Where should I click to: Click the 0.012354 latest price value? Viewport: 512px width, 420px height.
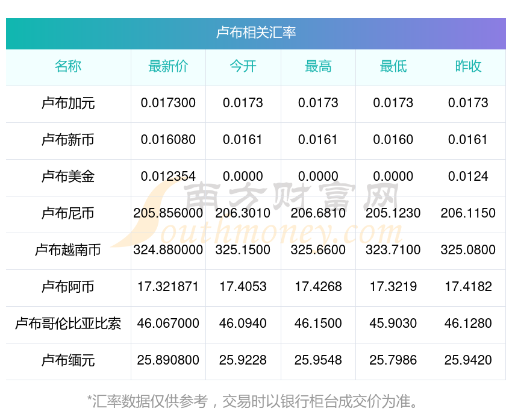[x=168, y=177]
